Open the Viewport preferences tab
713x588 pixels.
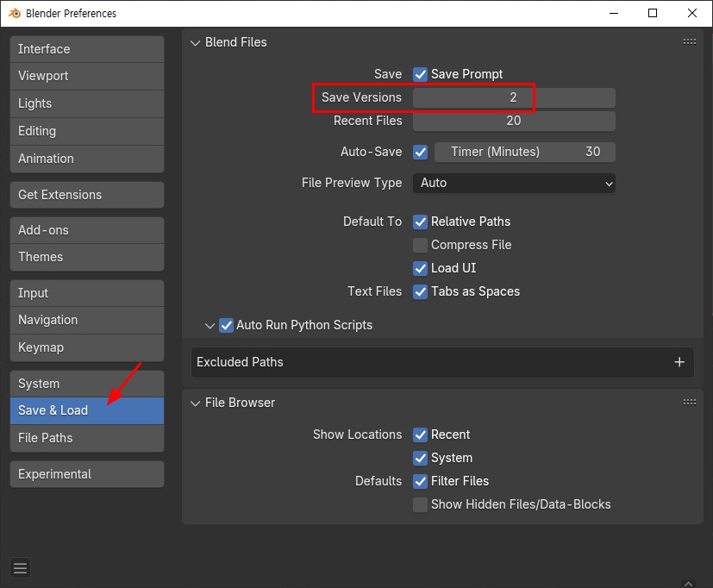[x=87, y=76]
